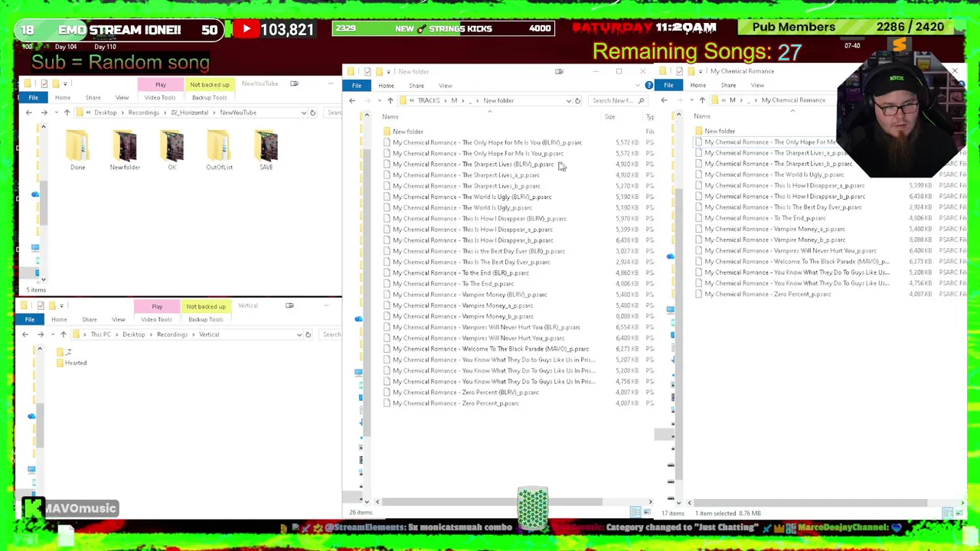980x551 pixels.
Task: Open address history dropdown in New folder window
Action: tap(568, 100)
